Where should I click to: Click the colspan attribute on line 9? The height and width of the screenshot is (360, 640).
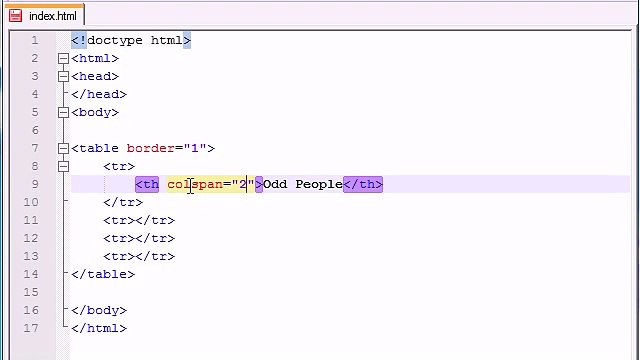[x=195, y=184]
